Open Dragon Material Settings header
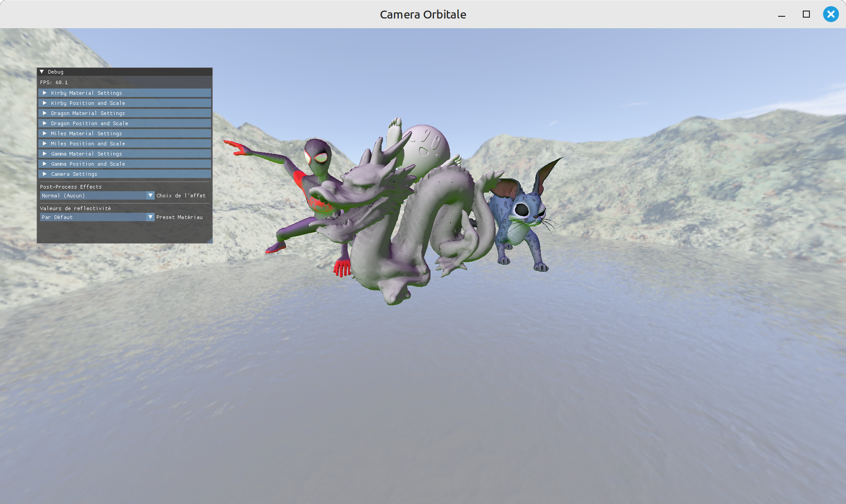Image resolution: width=846 pixels, height=504 pixels. coord(125,113)
